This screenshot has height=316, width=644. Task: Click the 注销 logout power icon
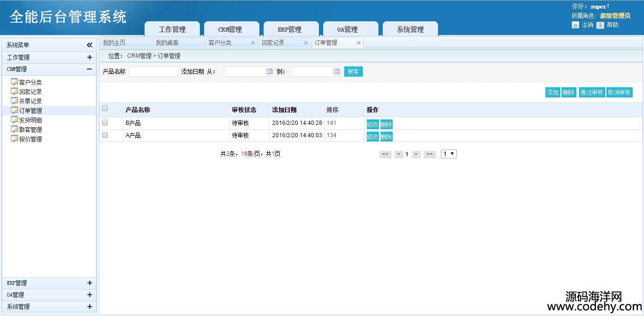click(x=575, y=25)
